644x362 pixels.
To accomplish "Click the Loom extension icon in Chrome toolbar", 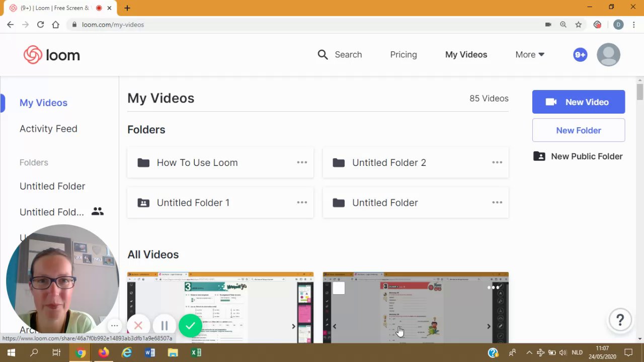I will (x=597, y=25).
